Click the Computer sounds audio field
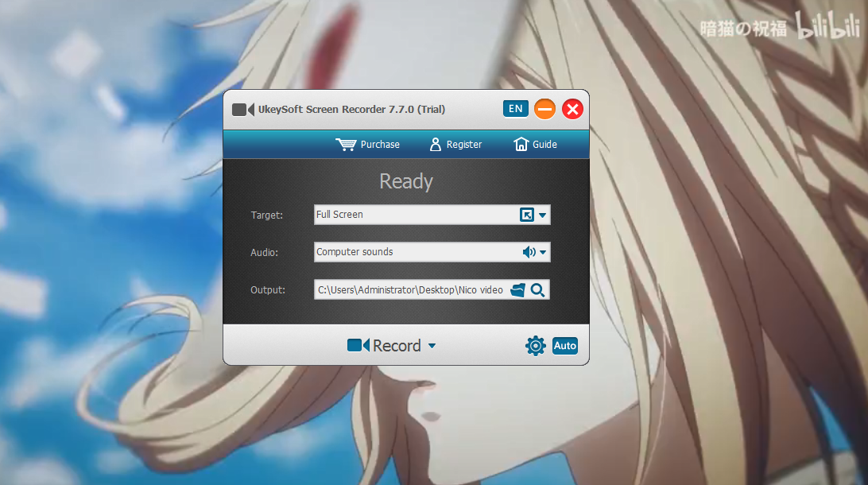Viewport: 868px width, 485px height. tap(413, 252)
